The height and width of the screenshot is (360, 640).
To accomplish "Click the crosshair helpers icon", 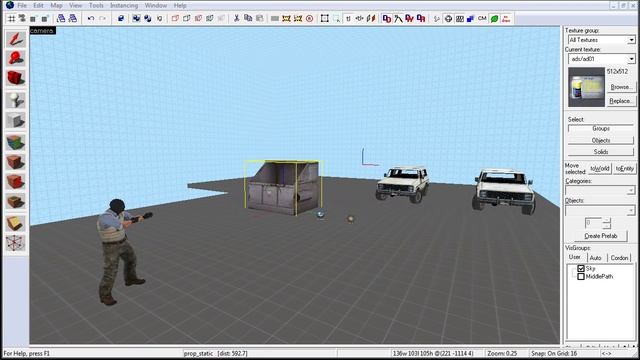I will tap(448, 18).
